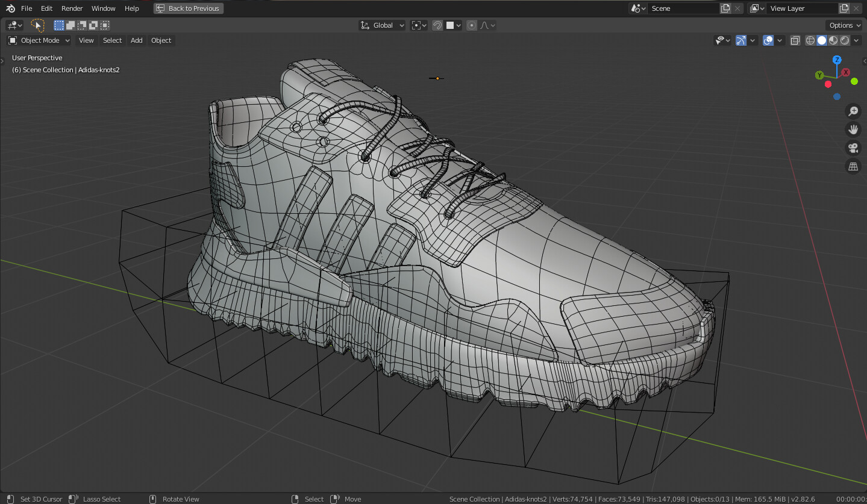Open the viewport Select menu
The width and height of the screenshot is (867, 504).
pyautogui.click(x=112, y=40)
